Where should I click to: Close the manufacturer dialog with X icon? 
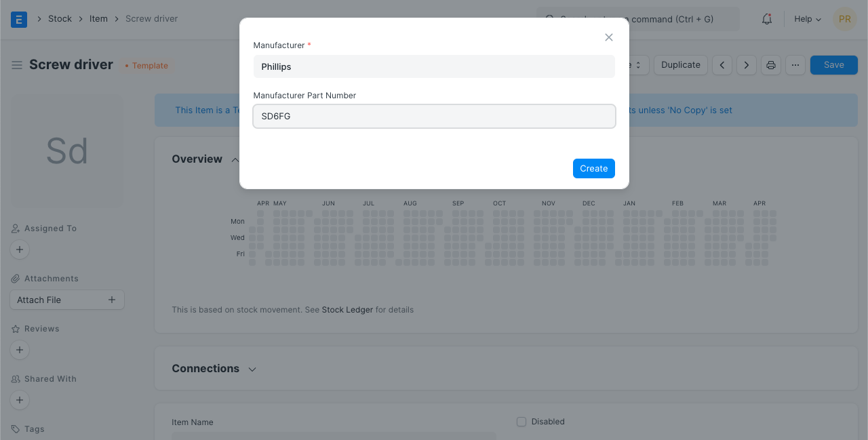pos(609,37)
